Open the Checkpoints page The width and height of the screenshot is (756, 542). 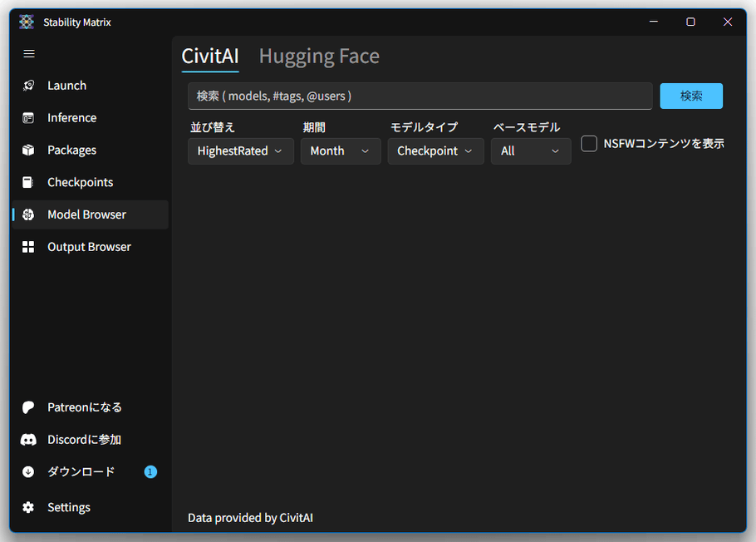click(91, 182)
